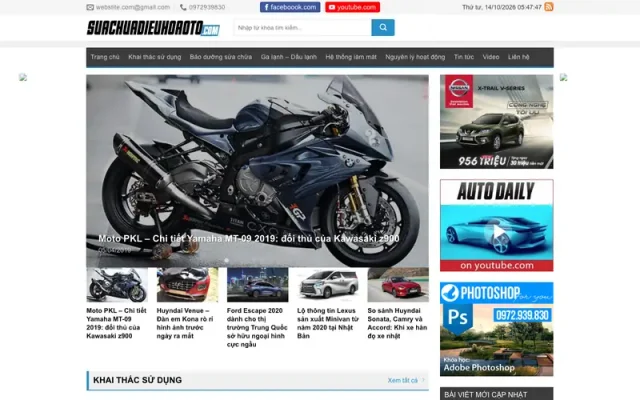
Task: Open the Nissan X-Trail advertisement banner
Action: tap(496, 122)
